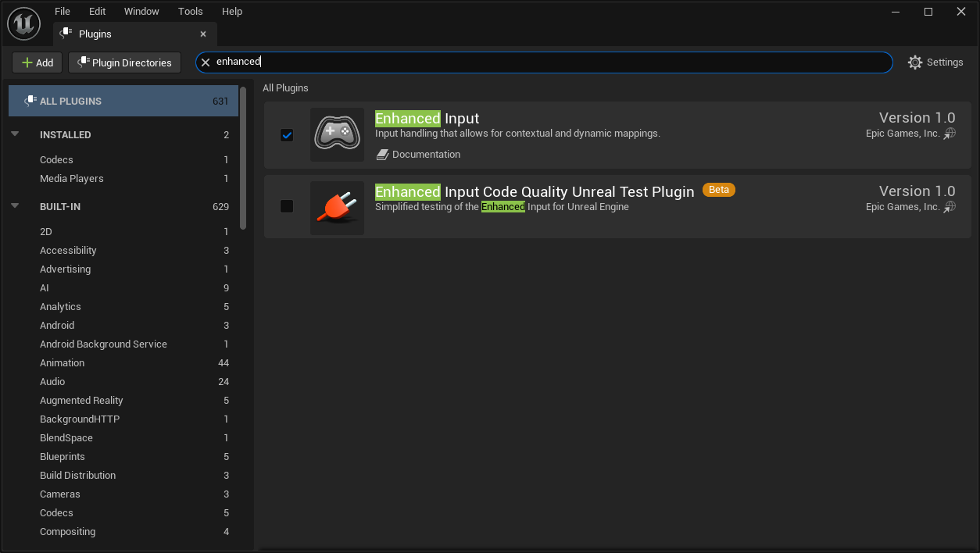Collapse the BUILT-IN category
Screen dimensions: 980x553
(x=15, y=206)
